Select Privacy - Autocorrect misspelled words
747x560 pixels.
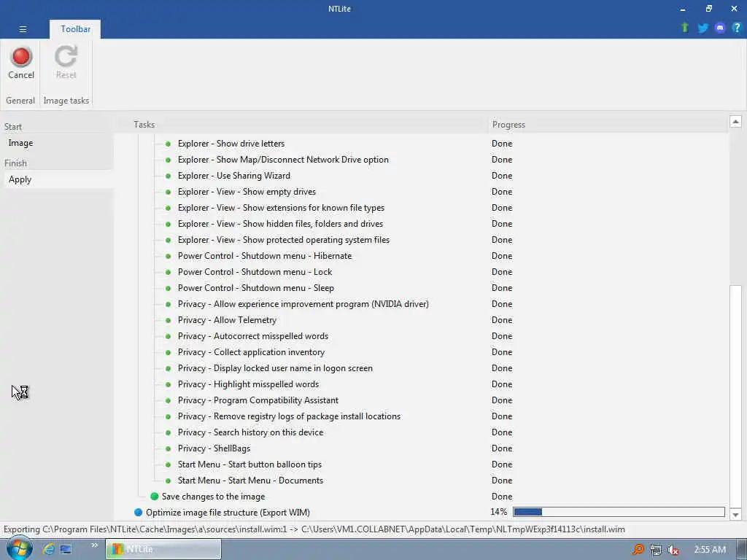[x=253, y=336]
